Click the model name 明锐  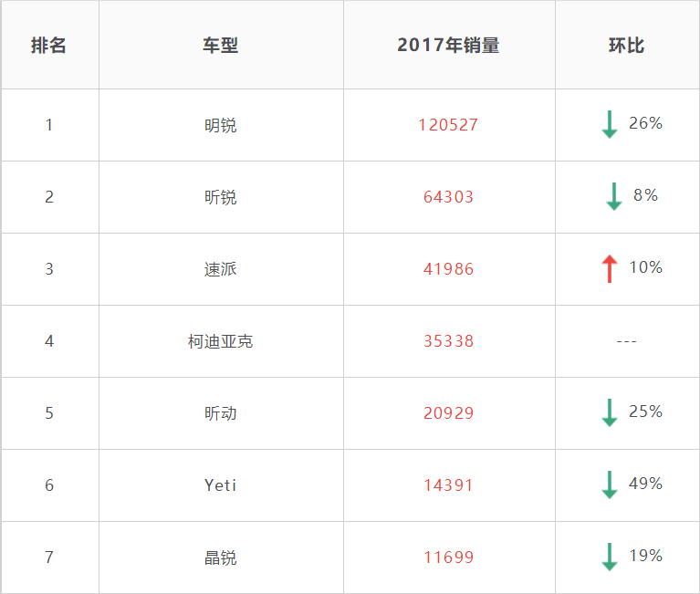click(221, 125)
